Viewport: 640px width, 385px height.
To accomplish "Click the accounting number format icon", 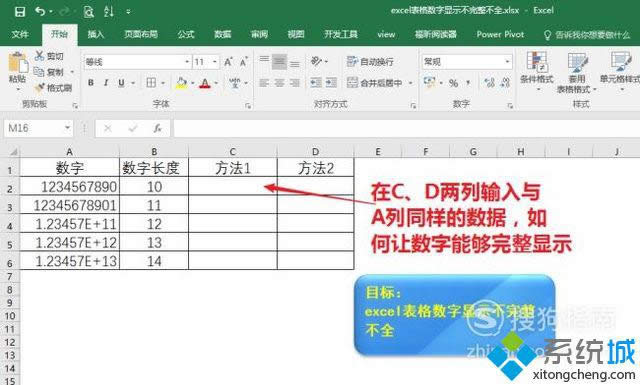I will point(429,82).
